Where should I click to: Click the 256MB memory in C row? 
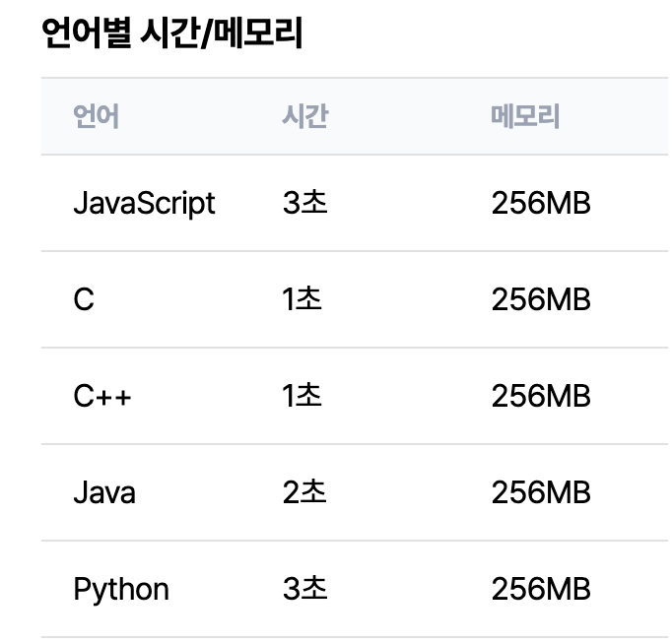(x=541, y=299)
